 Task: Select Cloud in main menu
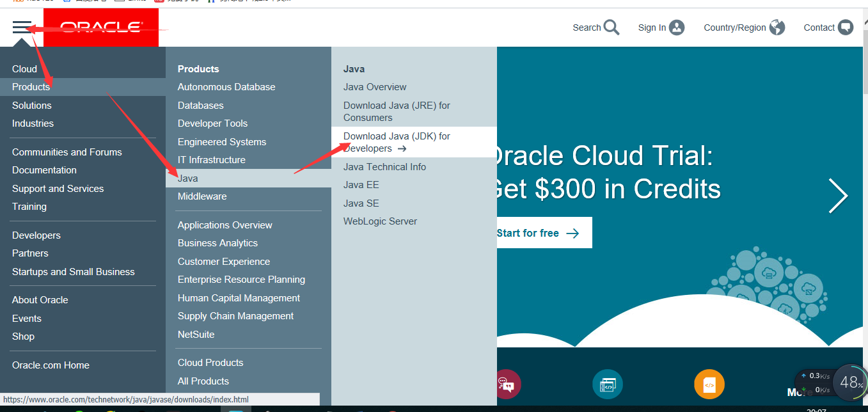[x=24, y=69]
